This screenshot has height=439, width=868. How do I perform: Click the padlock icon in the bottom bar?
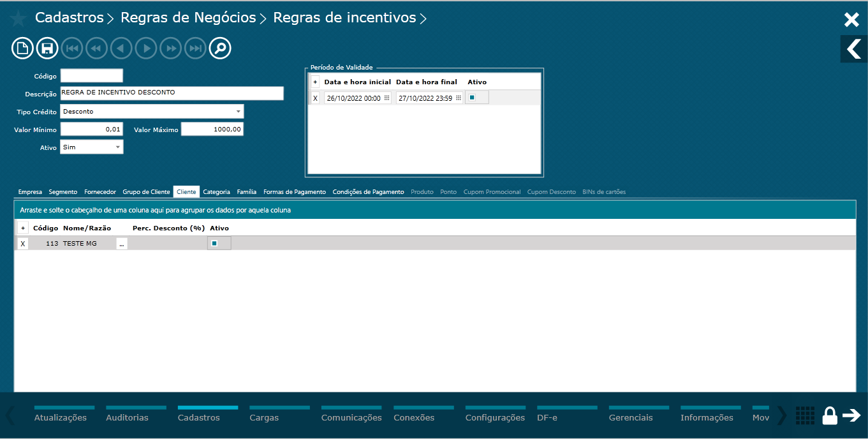pyautogui.click(x=830, y=415)
